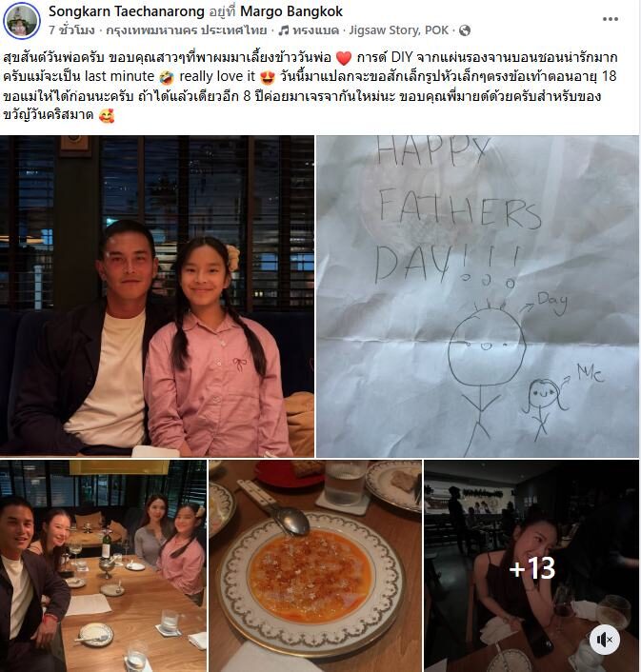Screen dimensions: 641x672
Task: Open the orange dish plate photo
Action: [x=315, y=565]
